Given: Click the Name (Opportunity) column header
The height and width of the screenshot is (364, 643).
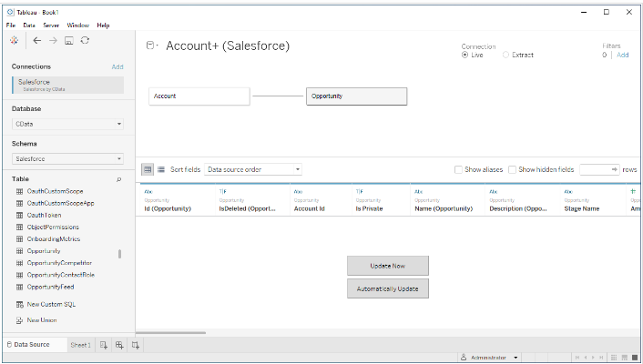Looking at the screenshot, I should click(448, 200).
